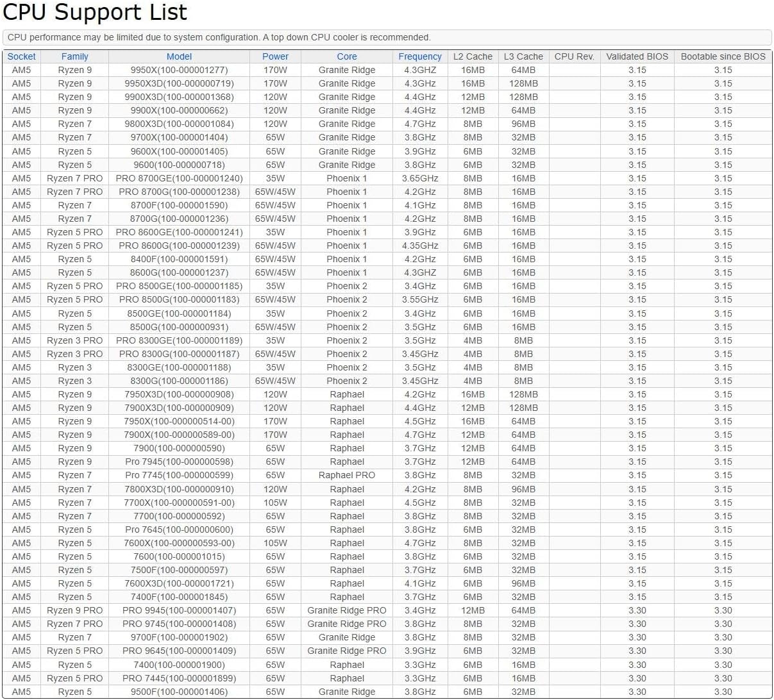Select model 7900X3D(100-000000909)
The width and height of the screenshot is (774, 700).
(179, 408)
